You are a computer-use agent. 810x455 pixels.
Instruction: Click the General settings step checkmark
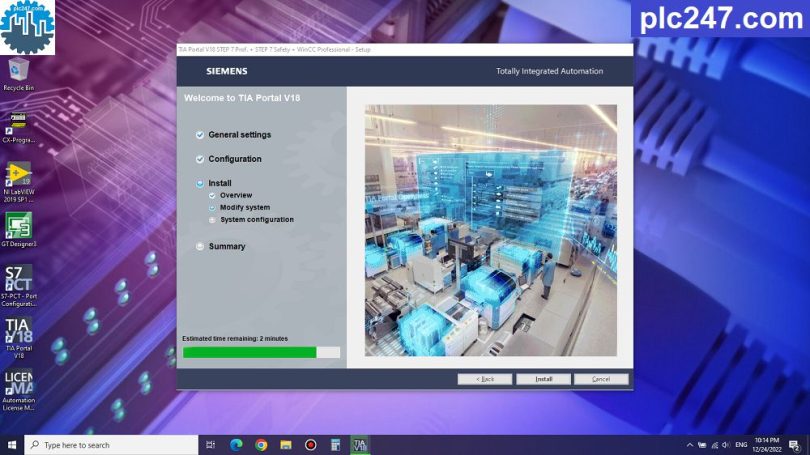(x=200, y=135)
